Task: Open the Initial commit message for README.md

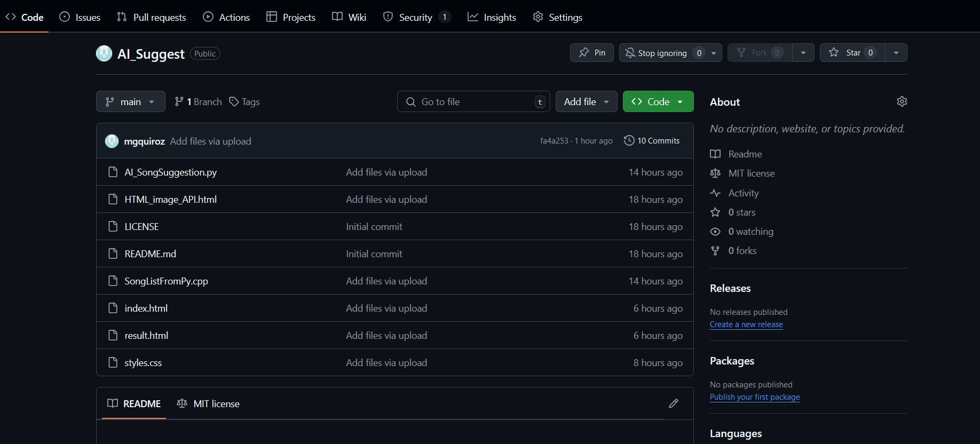Action: tap(374, 254)
